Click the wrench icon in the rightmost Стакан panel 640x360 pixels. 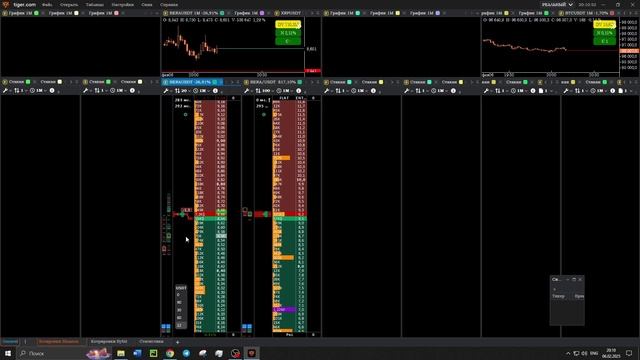566,91
